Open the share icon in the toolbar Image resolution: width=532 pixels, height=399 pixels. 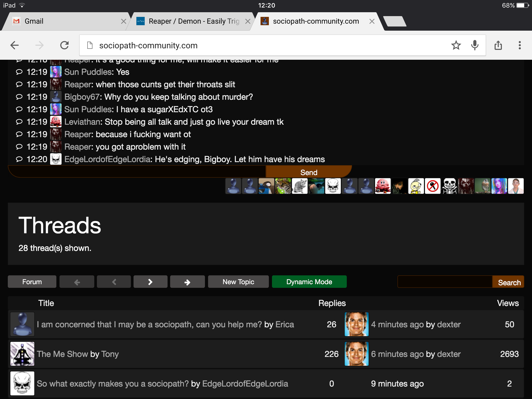[498, 45]
